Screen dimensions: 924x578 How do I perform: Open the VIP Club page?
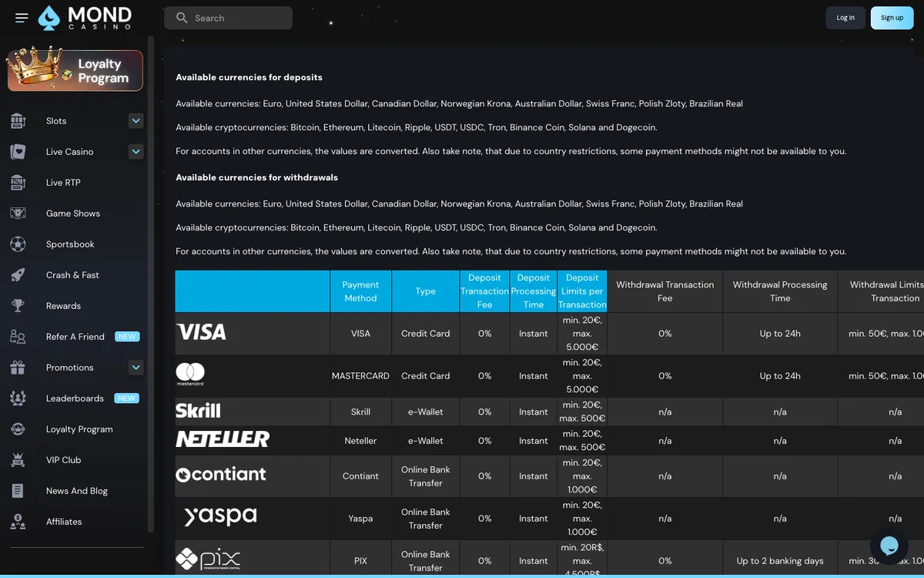point(63,460)
